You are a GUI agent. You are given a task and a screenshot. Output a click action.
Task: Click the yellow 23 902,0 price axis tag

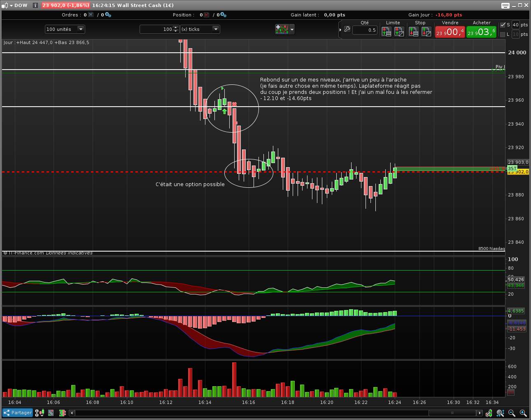pos(518,172)
